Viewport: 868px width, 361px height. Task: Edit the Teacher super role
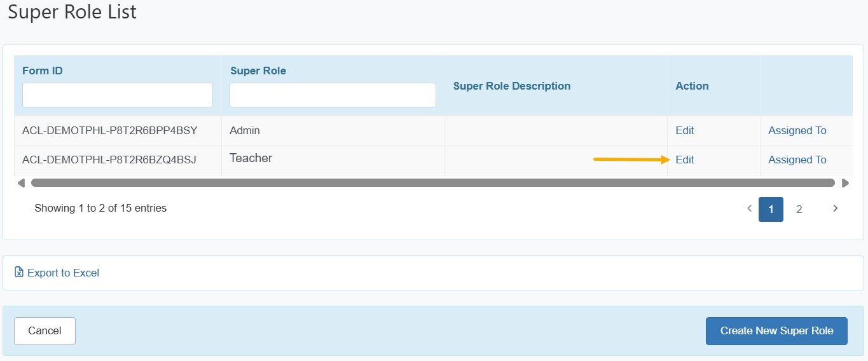click(x=684, y=160)
